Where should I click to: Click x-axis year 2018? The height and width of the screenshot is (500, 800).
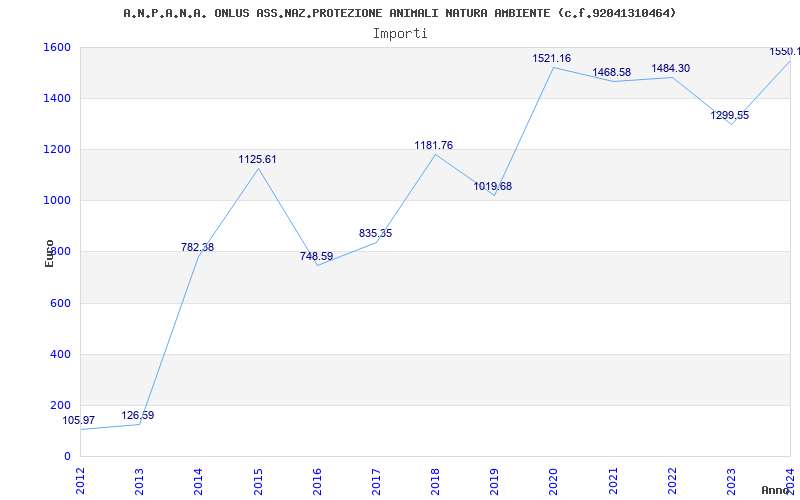pyautogui.click(x=436, y=481)
